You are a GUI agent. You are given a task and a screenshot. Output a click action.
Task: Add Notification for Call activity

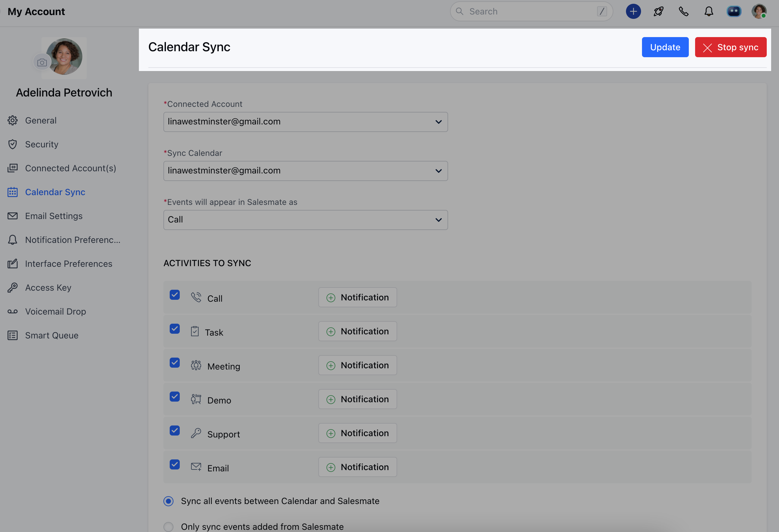point(357,297)
